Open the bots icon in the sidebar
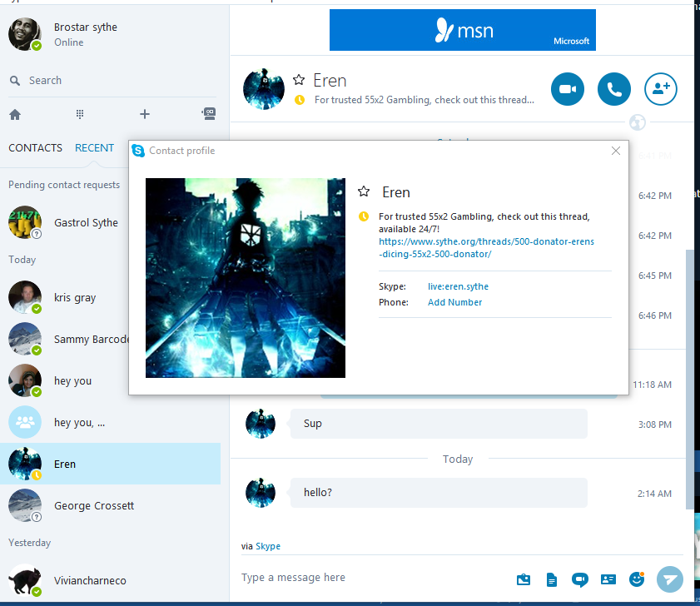This screenshot has width=700, height=606. [209, 114]
